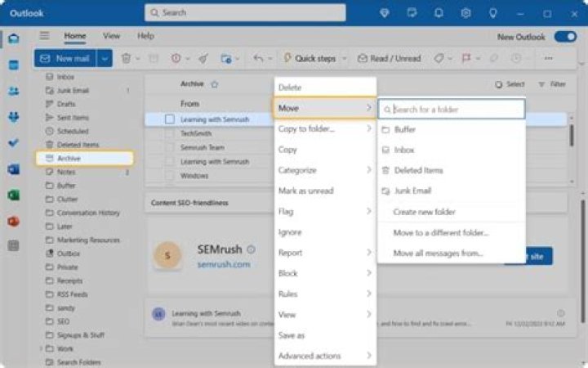The height and width of the screenshot is (368, 588).
Task: Toggle the New Outlook switch off
Action: click(565, 37)
